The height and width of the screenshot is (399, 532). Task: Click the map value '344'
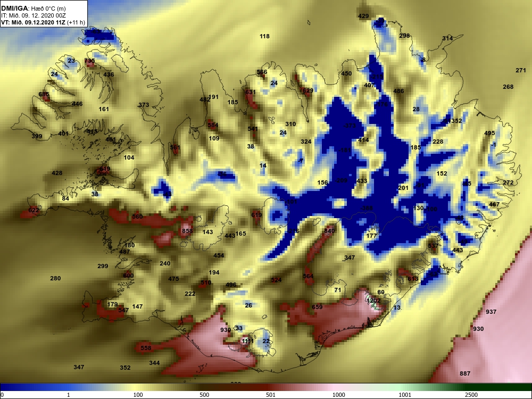pyautogui.click(x=154, y=363)
